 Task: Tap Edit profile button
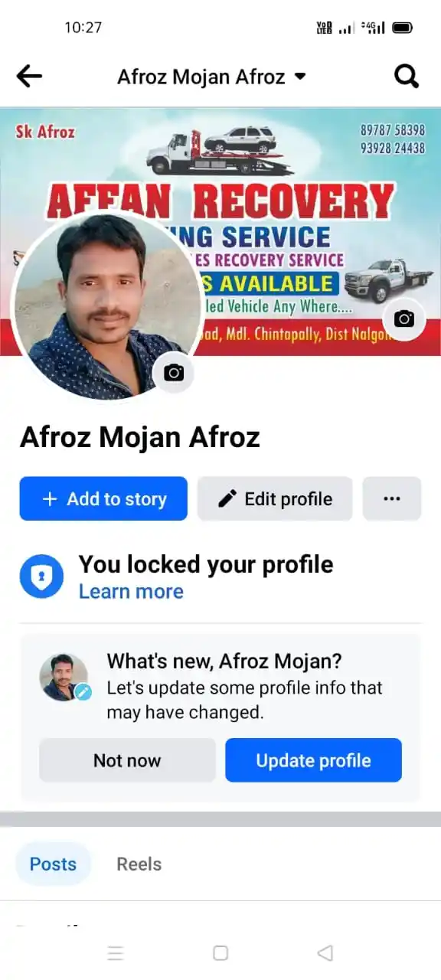coord(275,498)
